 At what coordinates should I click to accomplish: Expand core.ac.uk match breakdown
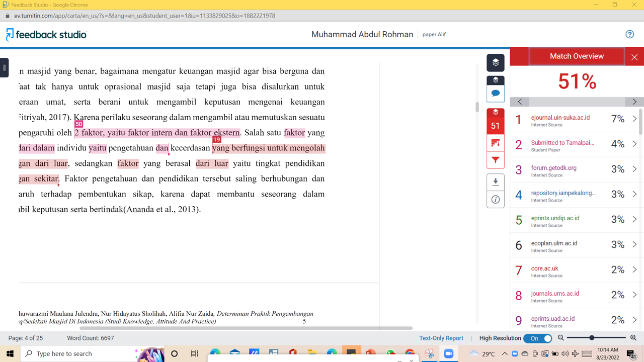click(x=634, y=270)
